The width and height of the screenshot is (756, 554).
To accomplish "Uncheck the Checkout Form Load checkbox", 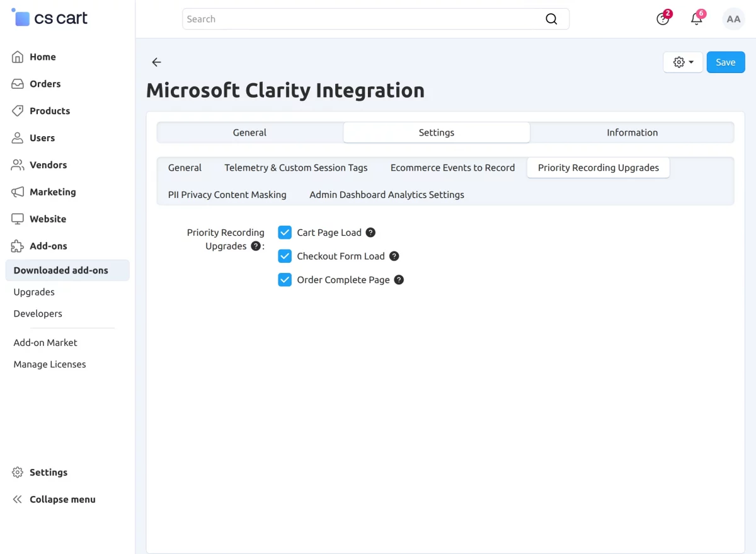I will point(285,257).
